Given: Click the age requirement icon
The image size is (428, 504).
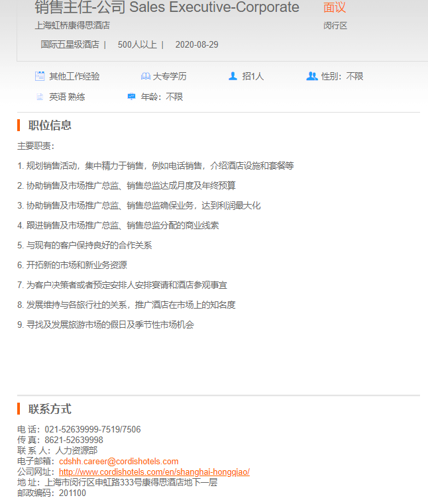Looking at the screenshot, I should point(131,97).
